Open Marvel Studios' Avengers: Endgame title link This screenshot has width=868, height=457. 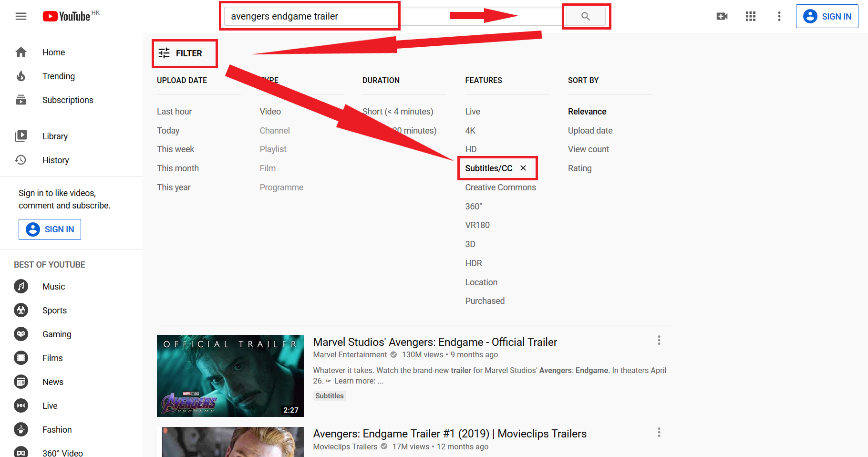(435, 342)
